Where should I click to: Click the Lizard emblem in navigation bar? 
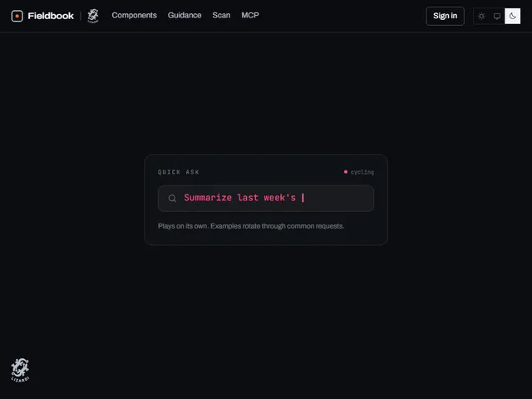(93, 16)
